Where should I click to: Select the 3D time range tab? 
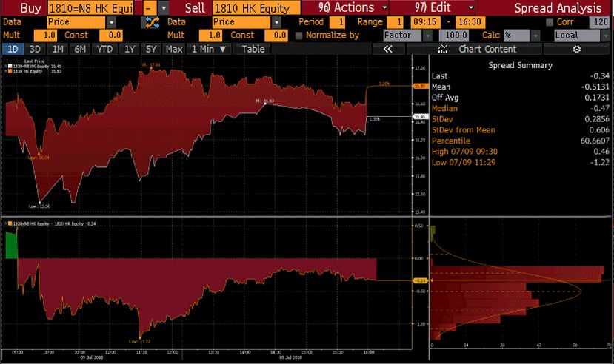coord(35,49)
